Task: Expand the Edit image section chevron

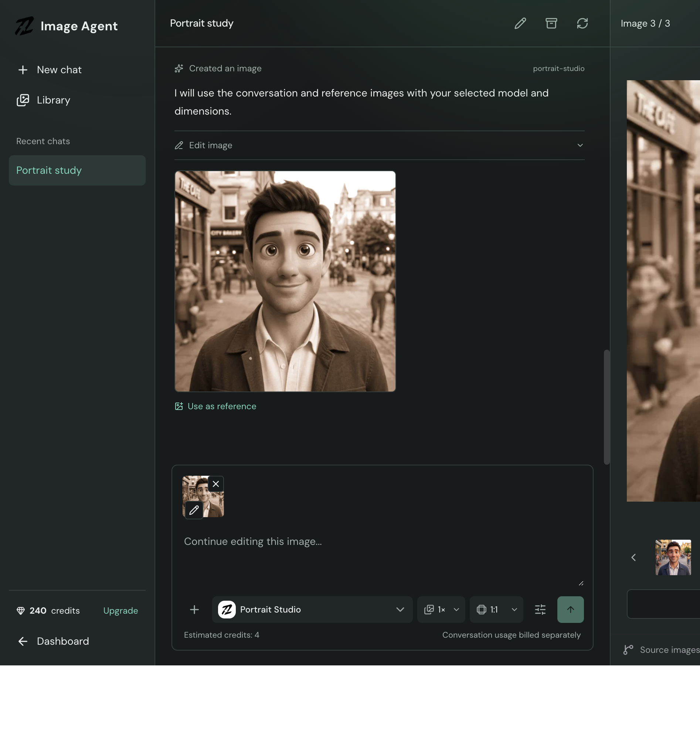Action: pyautogui.click(x=580, y=145)
